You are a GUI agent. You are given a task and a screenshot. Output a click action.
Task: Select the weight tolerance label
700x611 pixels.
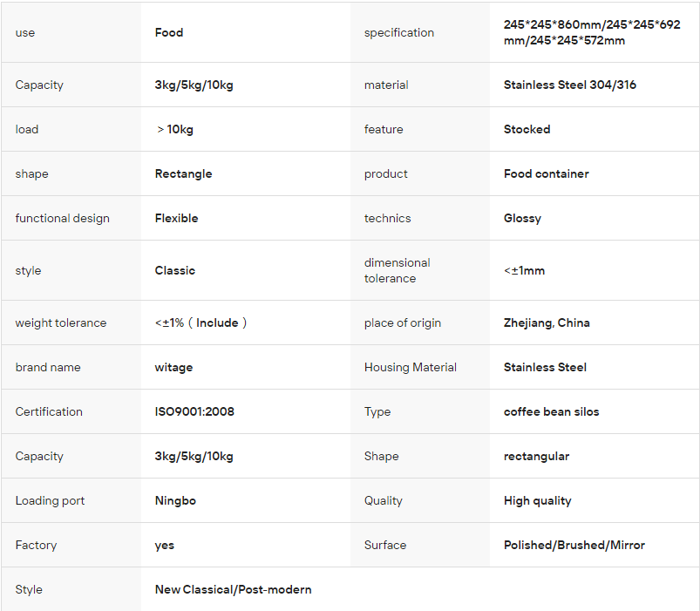(61, 323)
